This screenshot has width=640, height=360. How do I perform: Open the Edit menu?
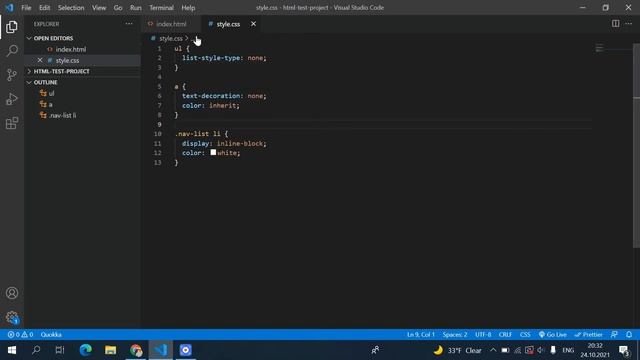[x=44, y=8]
